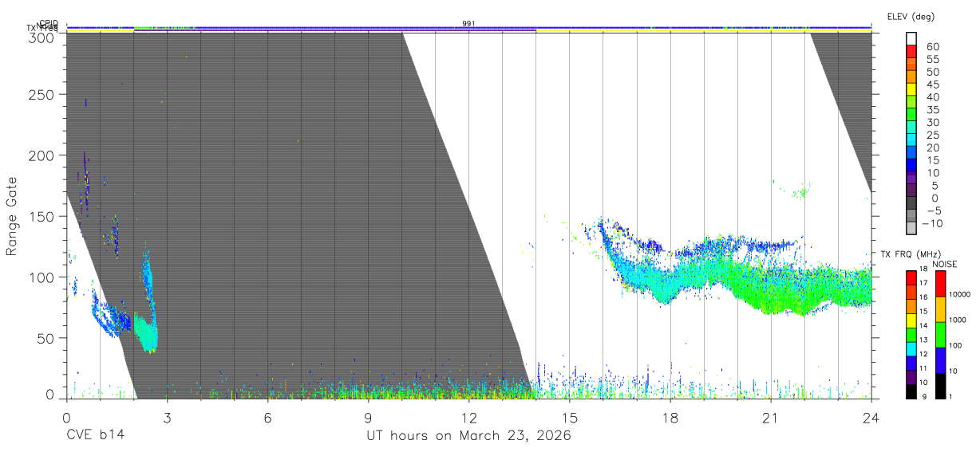Screen dimensions: 980x452
Task: Click the 'ELEV (deg)' legend title
Action: pos(911,16)
